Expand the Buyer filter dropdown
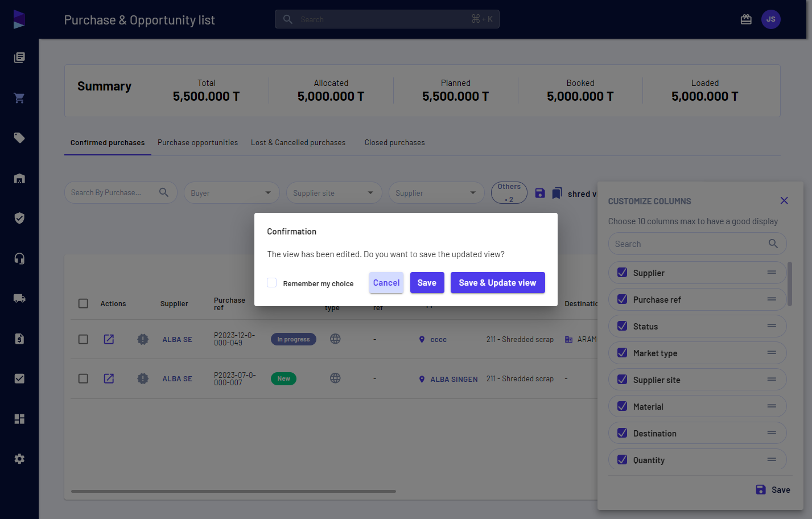This screenshot has height=519, width=812. point(232,193)
